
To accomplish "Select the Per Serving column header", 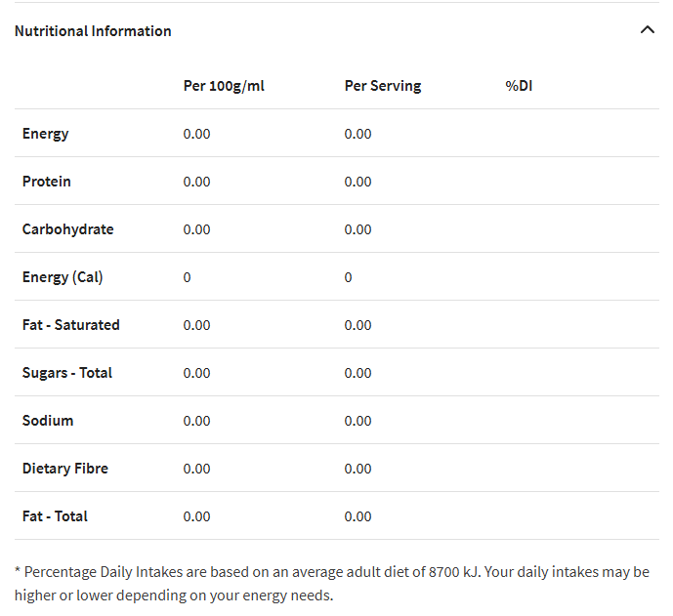I will [x=383, y=86].
